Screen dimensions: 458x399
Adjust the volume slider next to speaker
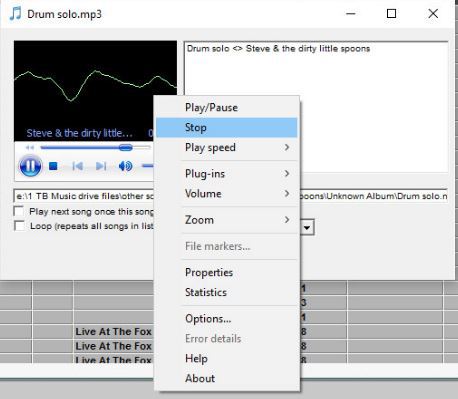click(x=148, y=166)
